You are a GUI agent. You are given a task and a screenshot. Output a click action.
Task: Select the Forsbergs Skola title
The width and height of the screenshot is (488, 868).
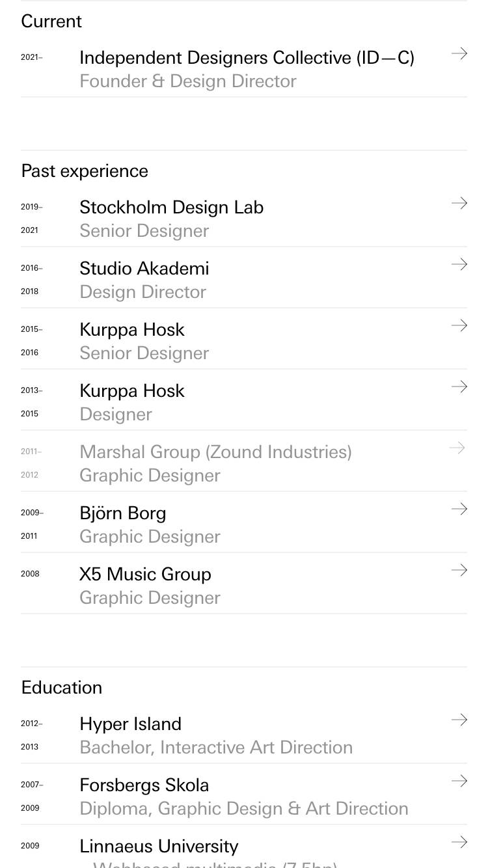tap(144, 785)
